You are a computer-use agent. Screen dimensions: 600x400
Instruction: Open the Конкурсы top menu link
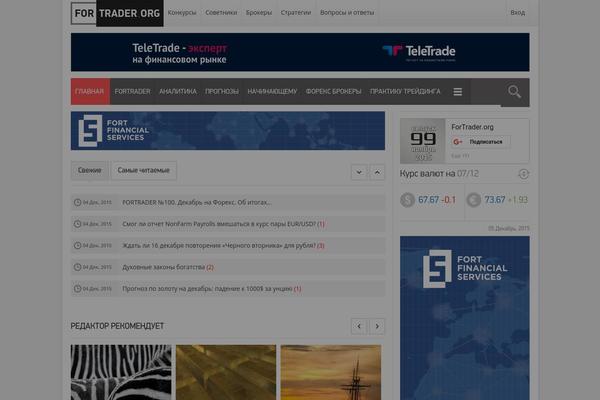tap(182, 13)
